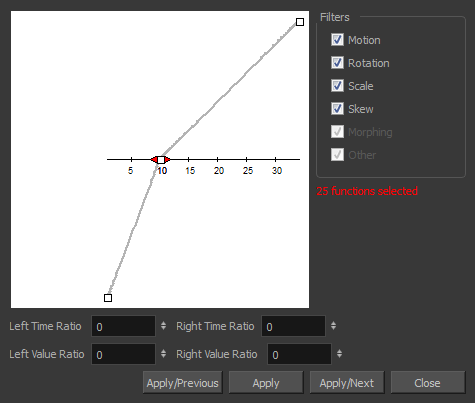Click the Left Value Ratio input field

pyautogui.click(x=123, y=354)
